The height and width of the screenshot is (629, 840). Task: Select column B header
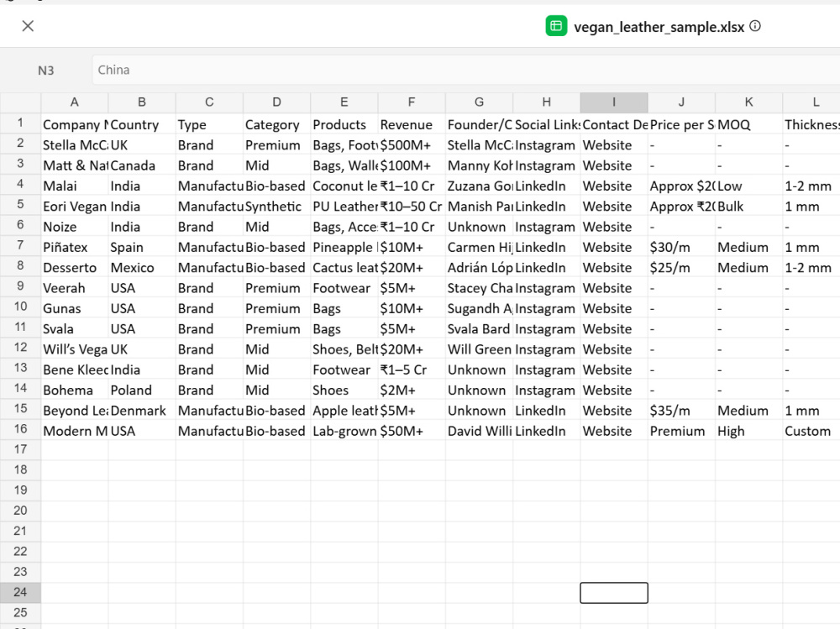pyautogui.click(x=142, y=102)
